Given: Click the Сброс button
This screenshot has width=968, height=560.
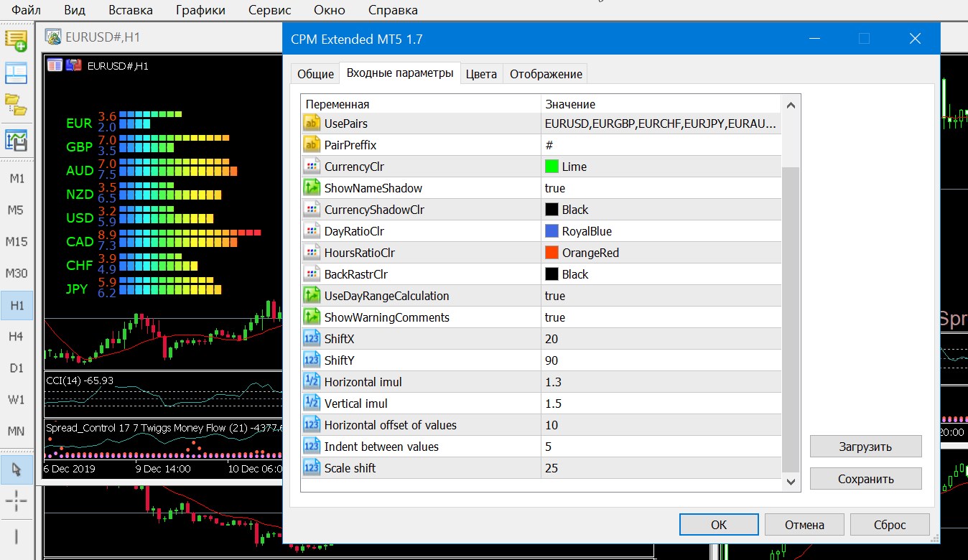Looking at the screenshot, I should coord(890,525).
